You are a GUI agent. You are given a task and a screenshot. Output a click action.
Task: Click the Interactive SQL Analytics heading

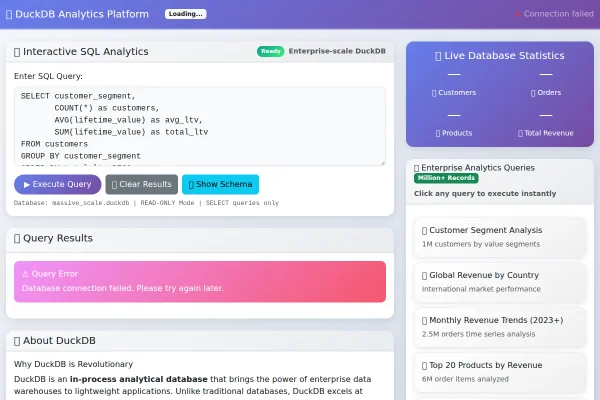(x=81, y=52)
